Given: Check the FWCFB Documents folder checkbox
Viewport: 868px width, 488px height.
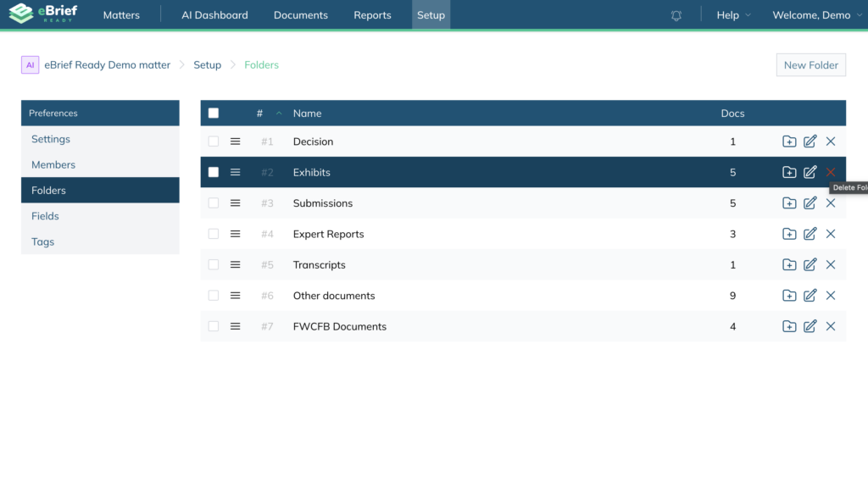Looking at the screenshot, I should pos(213,326).
